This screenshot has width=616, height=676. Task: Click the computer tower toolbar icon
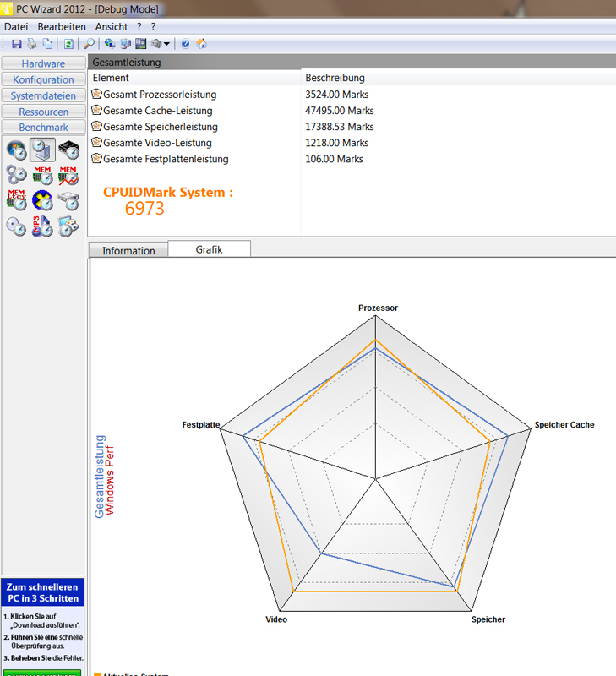click(x=125, y=44)
